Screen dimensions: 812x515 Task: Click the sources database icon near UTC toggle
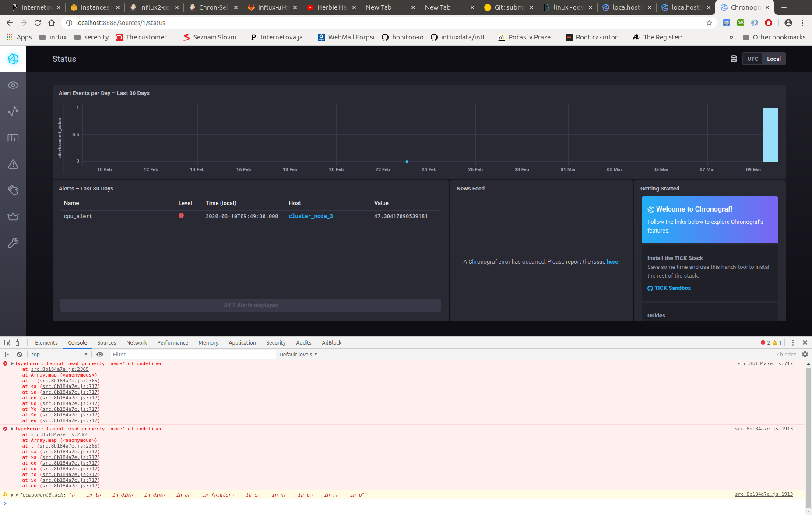point(734,58)
